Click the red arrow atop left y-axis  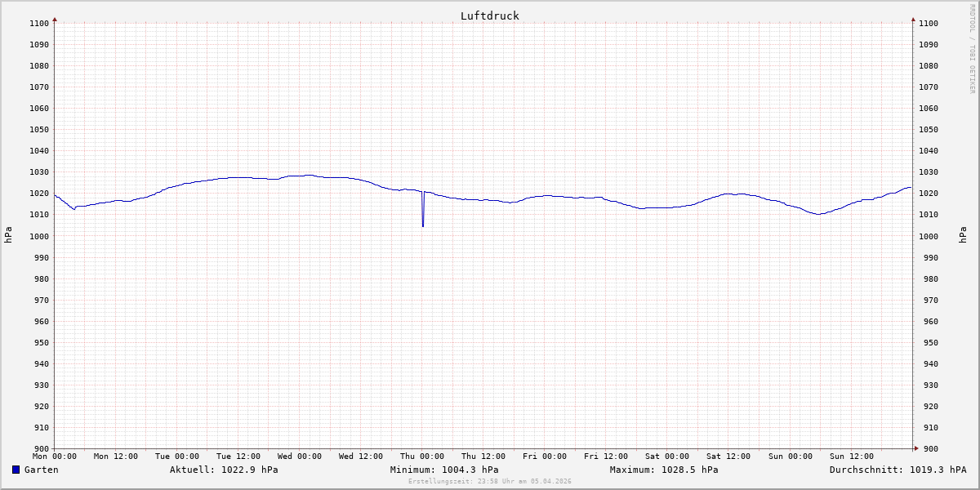[x=55, y=19]
